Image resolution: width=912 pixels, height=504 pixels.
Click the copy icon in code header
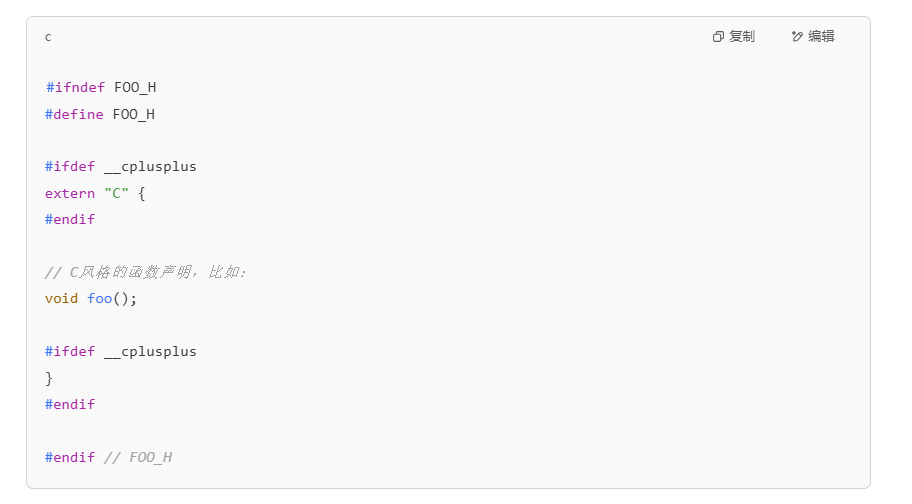click(718, 37)
